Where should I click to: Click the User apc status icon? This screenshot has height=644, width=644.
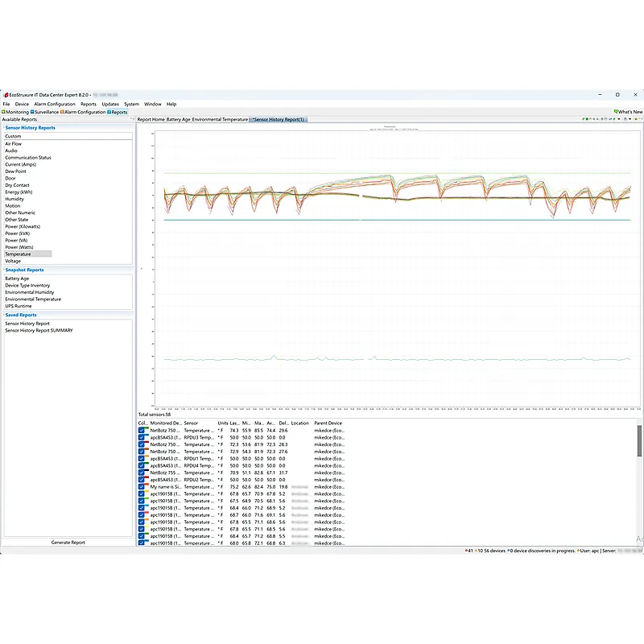pyautogui.click(x=578, y=551)
